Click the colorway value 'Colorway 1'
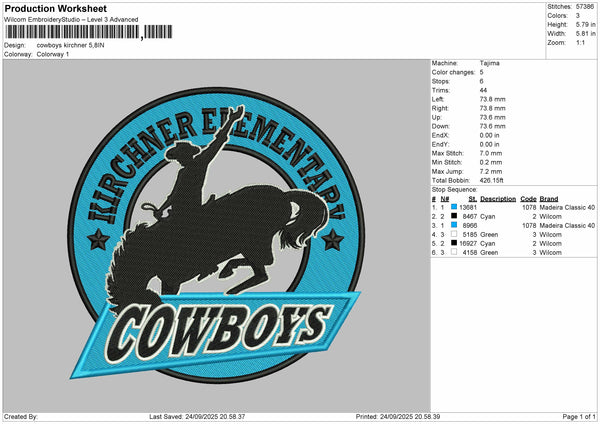 click(53, 54)
